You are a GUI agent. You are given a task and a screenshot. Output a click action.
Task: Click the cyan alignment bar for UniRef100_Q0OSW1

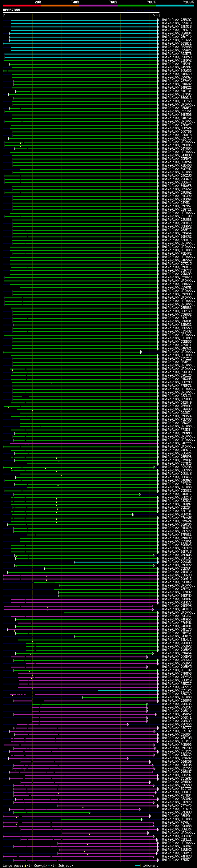117,562
